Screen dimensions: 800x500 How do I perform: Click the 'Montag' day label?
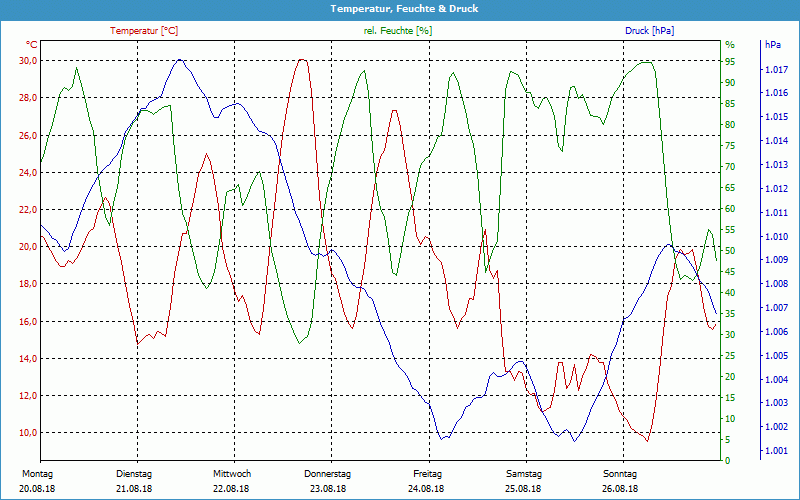(37, 474)
